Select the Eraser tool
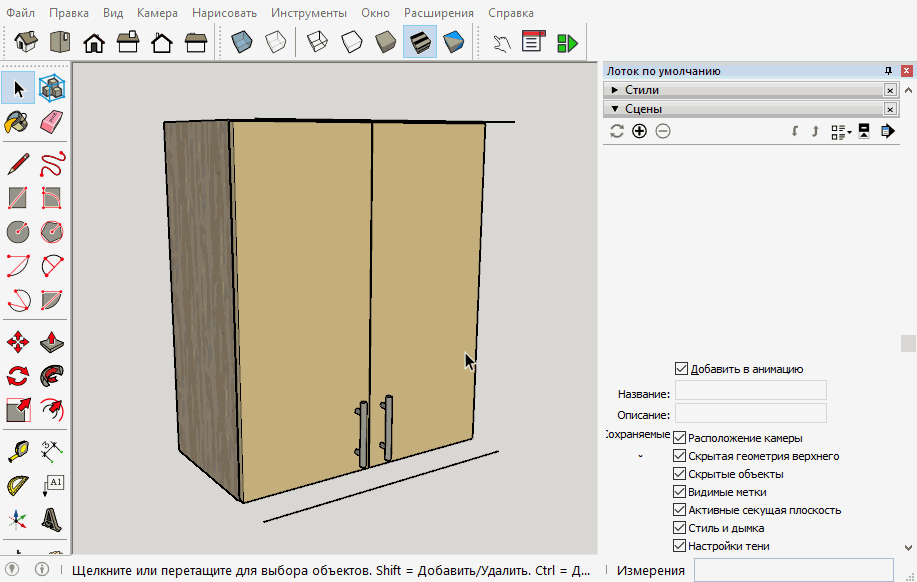Viewport: 917px width, 582px height. pos(52,122)
